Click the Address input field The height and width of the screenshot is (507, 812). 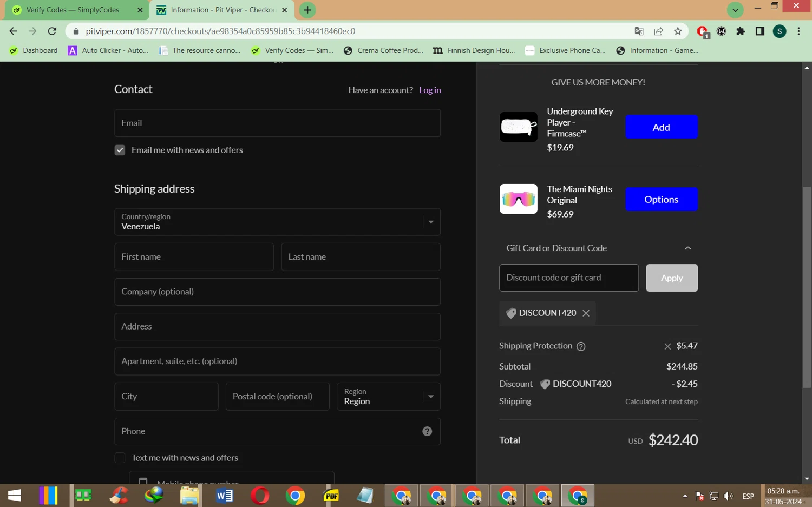(277, 327)
